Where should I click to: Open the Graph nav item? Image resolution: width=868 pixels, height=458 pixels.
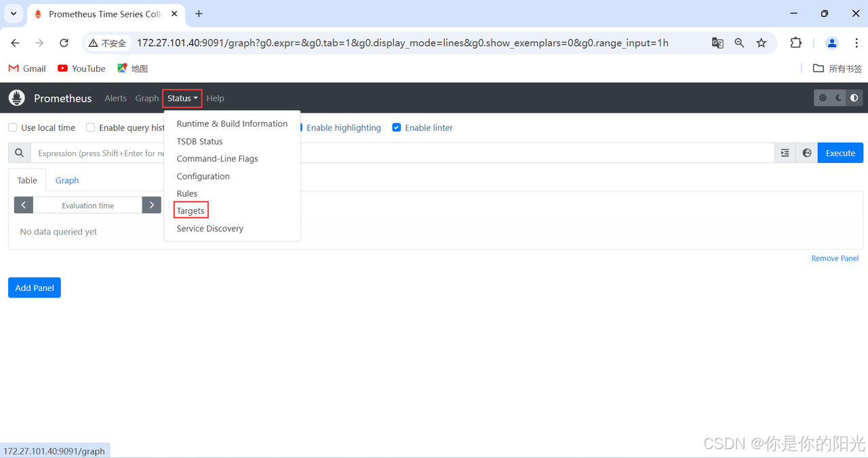tap(146, 98)
